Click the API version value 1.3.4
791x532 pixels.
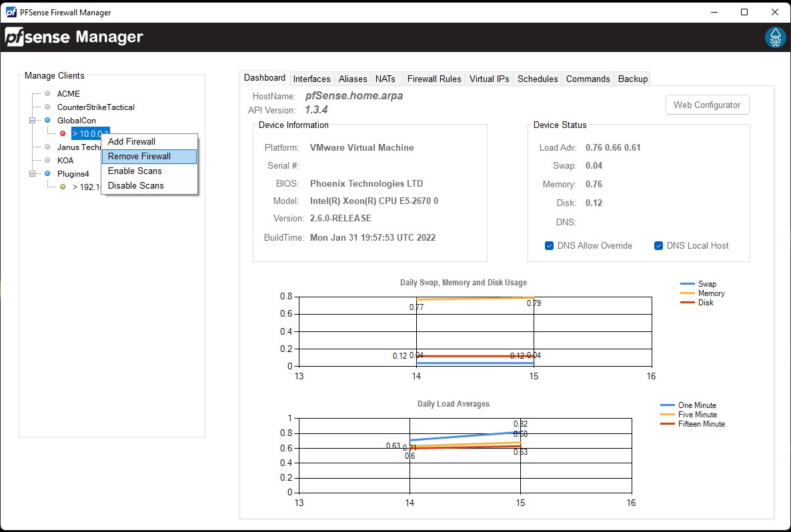pos(316,109)
